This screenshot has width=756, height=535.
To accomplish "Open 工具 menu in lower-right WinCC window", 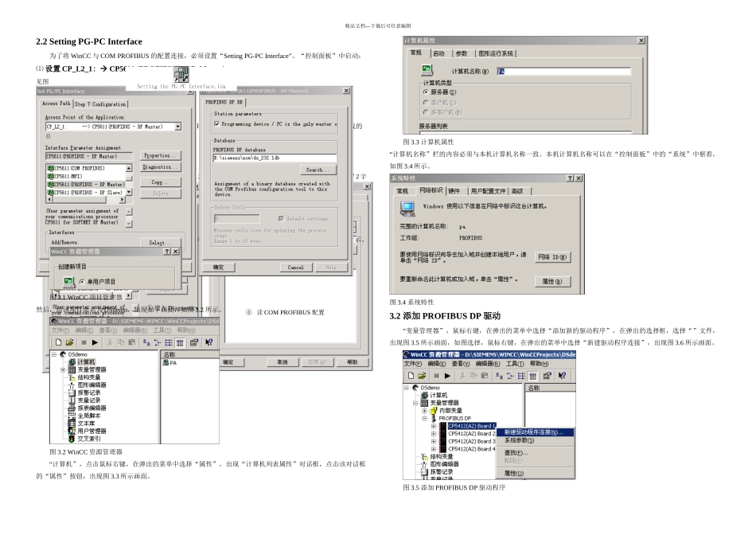I will click(514, 364).
